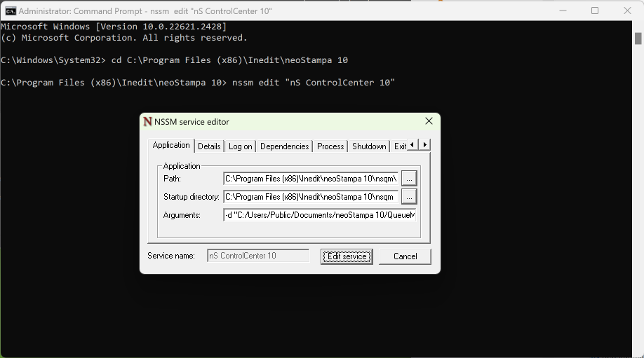Click the Startup directory label
644x358 pixels.
(x=192, y=197)
